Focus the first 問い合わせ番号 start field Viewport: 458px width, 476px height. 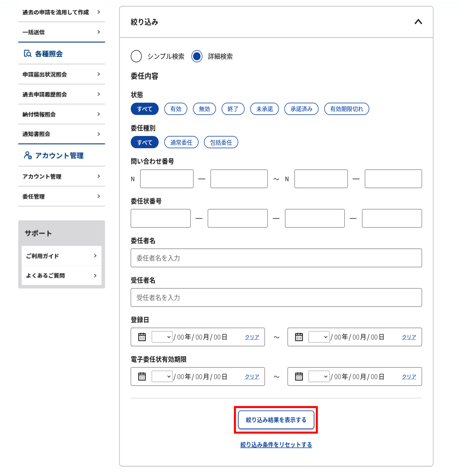pos(167,179)
